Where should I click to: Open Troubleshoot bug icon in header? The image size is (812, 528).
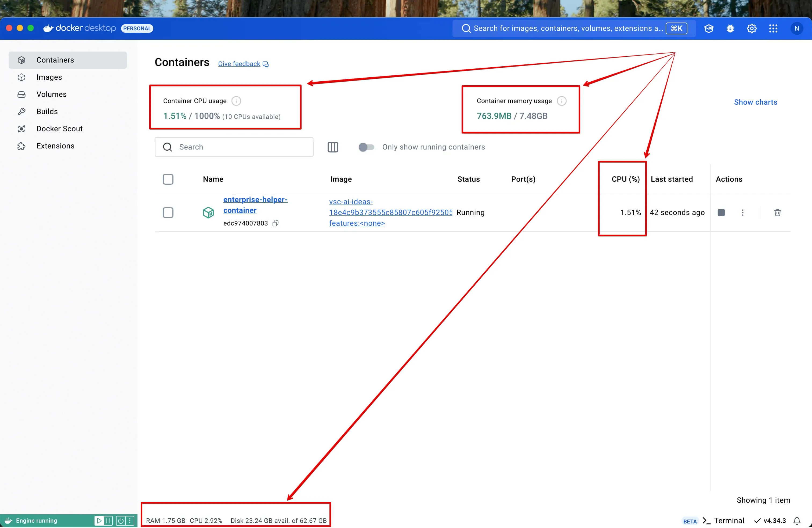point(730,28)
